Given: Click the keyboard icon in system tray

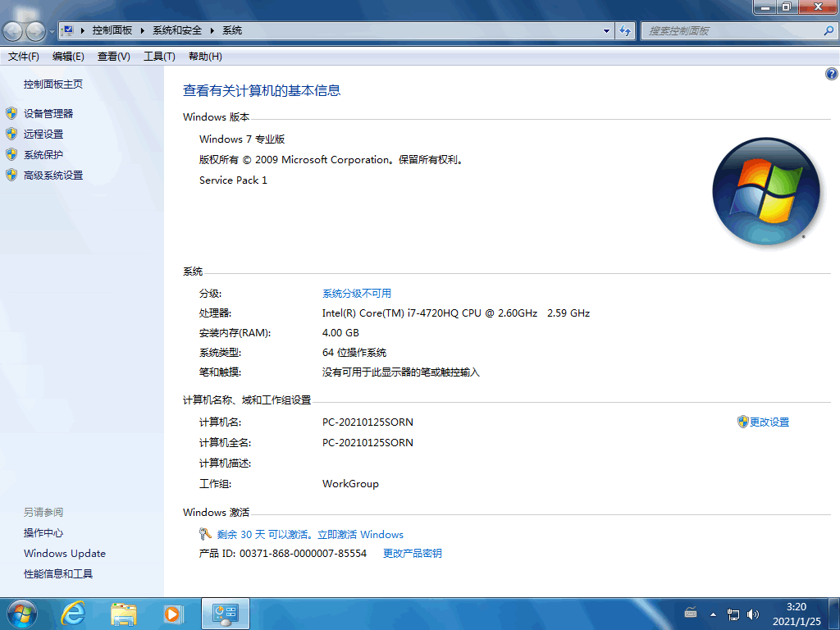Looking at the screenshot, I should point(691,614).
